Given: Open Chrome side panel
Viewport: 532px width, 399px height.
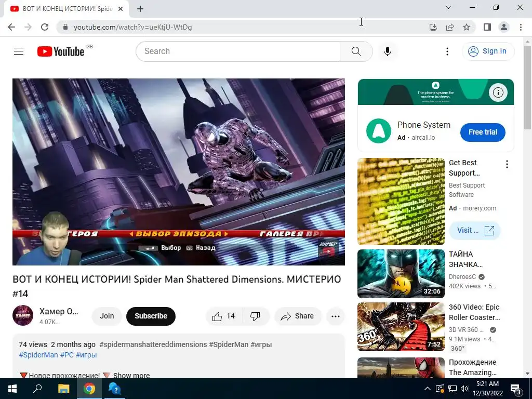Looking at the screenshot, I should 487,27.
